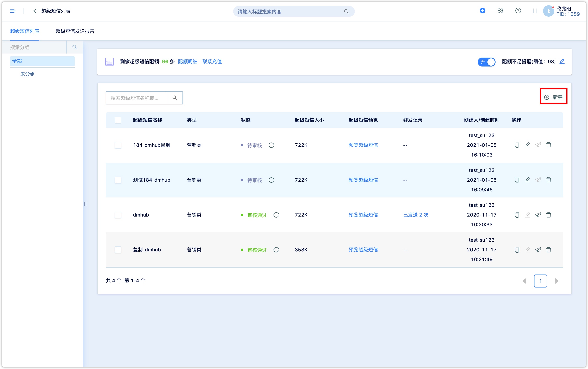Preview 184_dmhub冒烟 via 预览超级短信
The image size is (588, 369).
coord(363,145)
